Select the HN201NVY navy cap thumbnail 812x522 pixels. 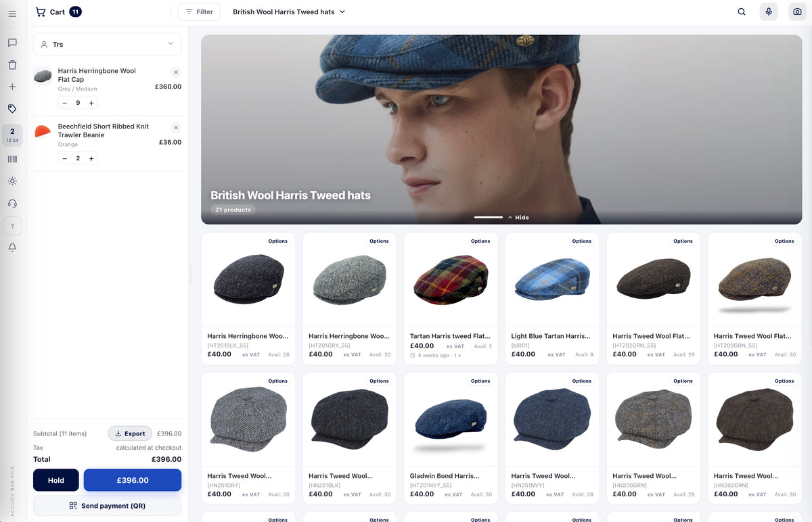tap(552, 419)
